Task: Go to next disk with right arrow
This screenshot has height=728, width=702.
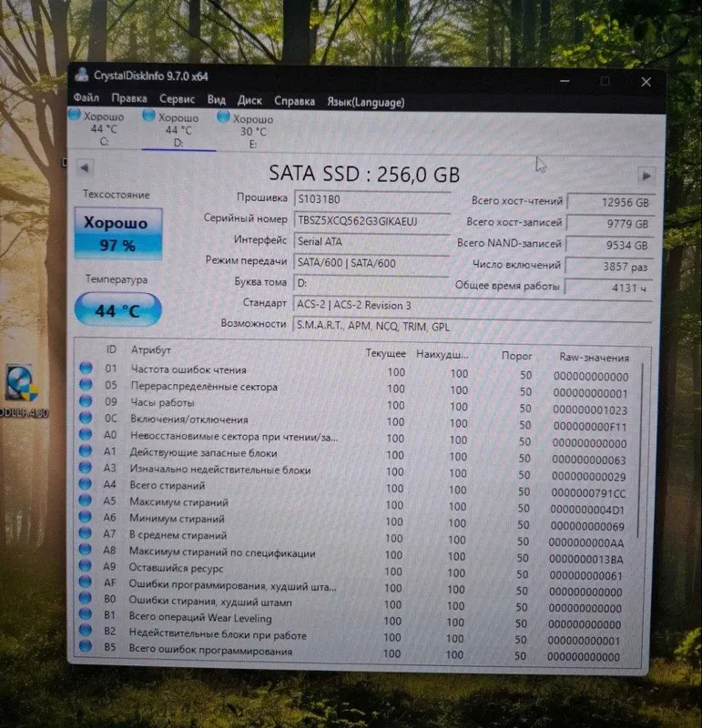Action: coord(646,176)
